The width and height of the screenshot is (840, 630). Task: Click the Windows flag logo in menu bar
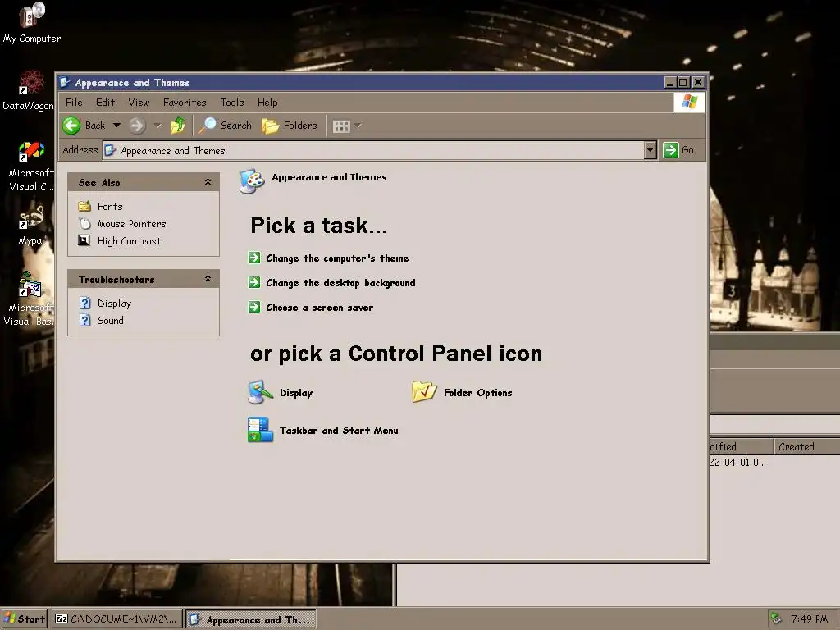tap(689, 102)
